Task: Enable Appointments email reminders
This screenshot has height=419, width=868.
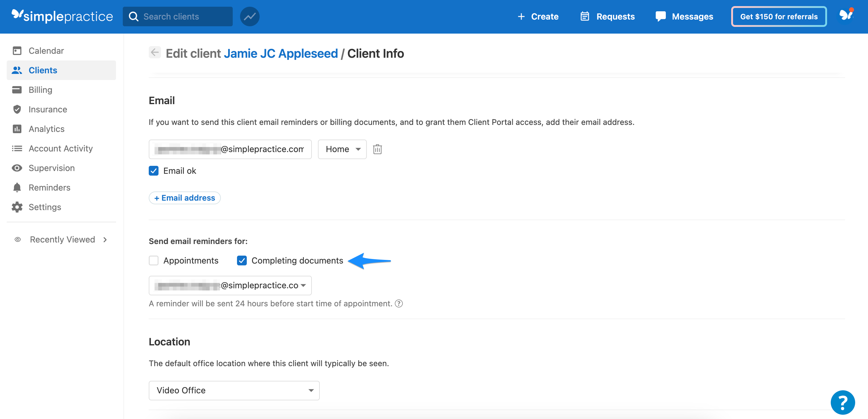Action: [x=154, y=261]
